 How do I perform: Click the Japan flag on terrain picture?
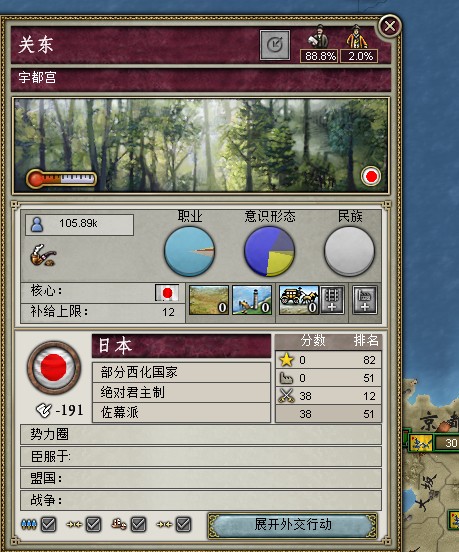(371, 176)
